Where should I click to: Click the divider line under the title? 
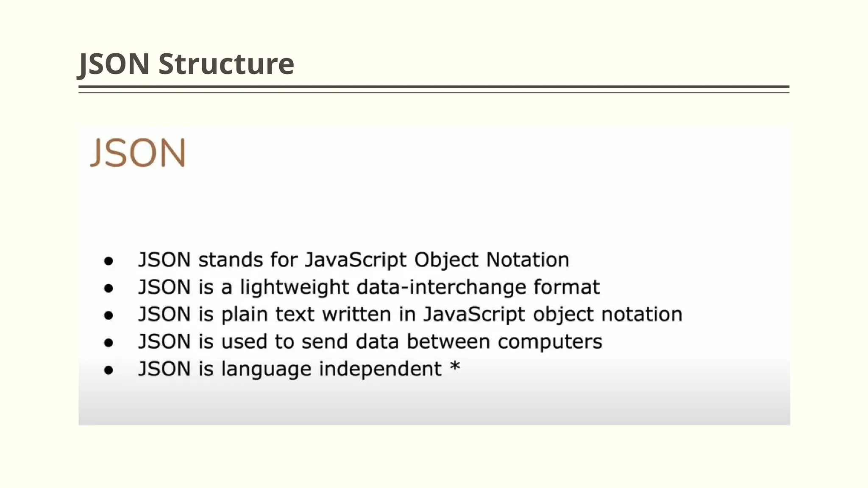434,87
